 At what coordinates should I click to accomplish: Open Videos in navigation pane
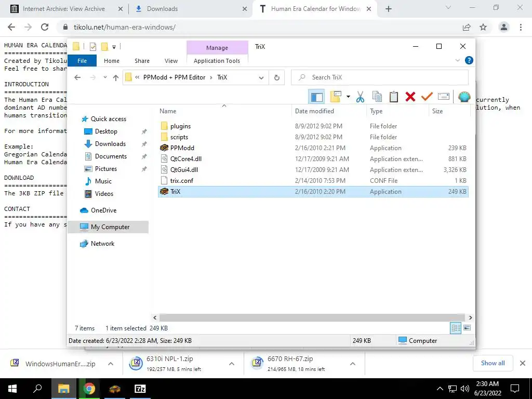[104, 194]
